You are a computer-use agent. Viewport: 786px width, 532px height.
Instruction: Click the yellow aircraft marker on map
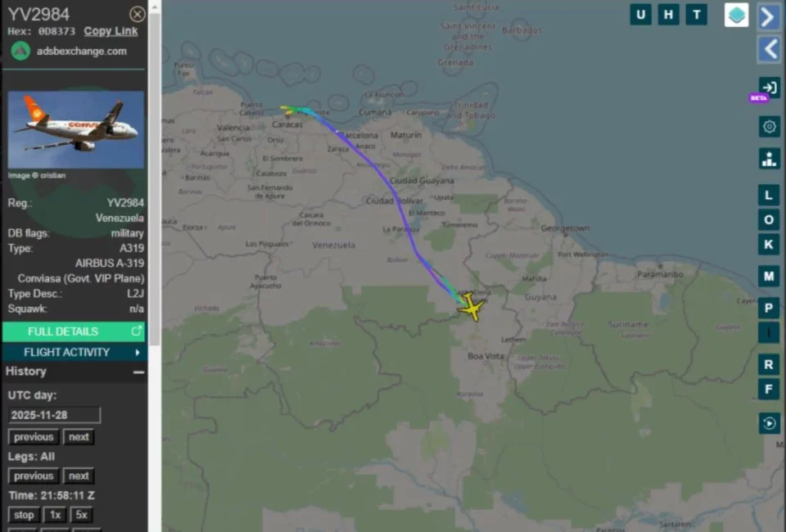coord(472,308)
